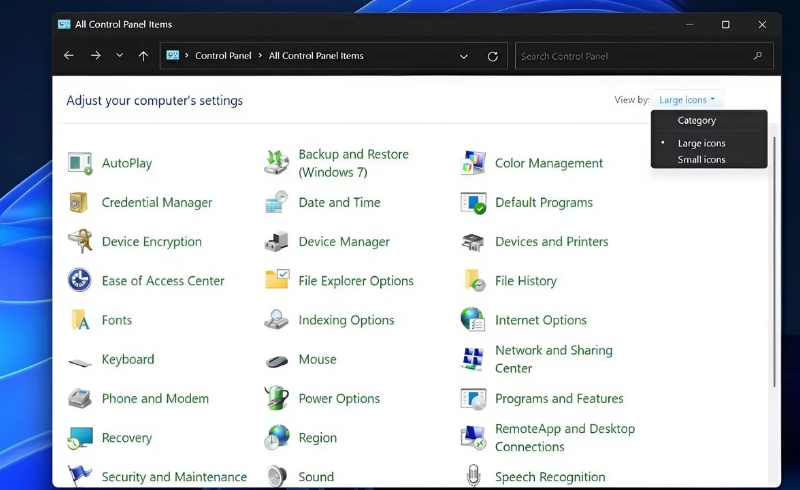The width and height of the screenshot is (800, 490).
Task: Open the File History text link
Action: click(526, 281)
